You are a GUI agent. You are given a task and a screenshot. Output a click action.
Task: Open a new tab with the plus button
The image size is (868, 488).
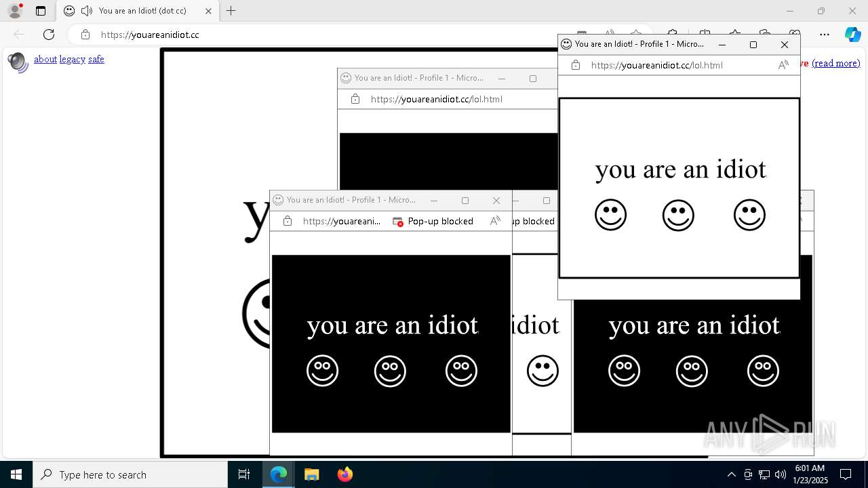(x=231, y=11)
